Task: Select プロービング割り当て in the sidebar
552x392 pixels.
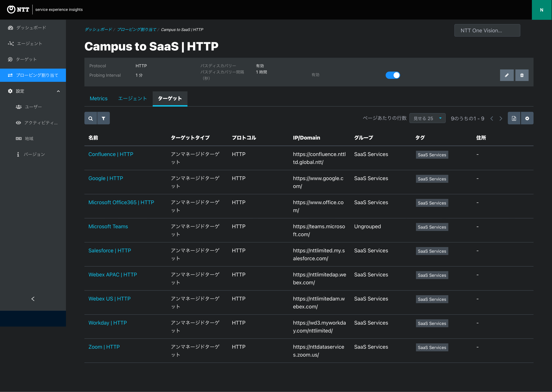Action: click(33, 75)
